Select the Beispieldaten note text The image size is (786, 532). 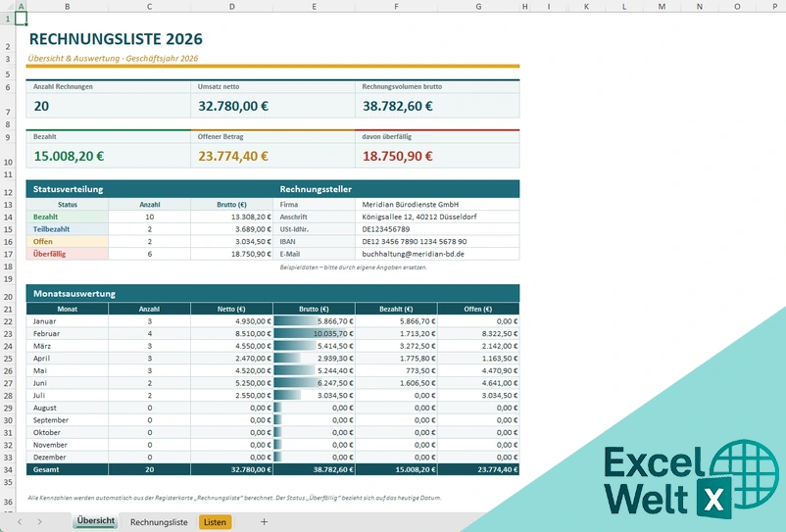(x=354, y=267)
